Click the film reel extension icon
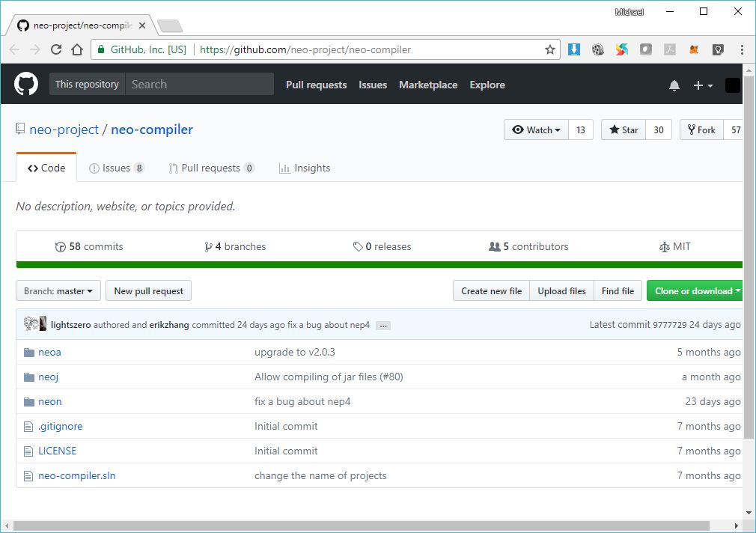This screenshot has width=756, height=533. click(x=598, y=49)
